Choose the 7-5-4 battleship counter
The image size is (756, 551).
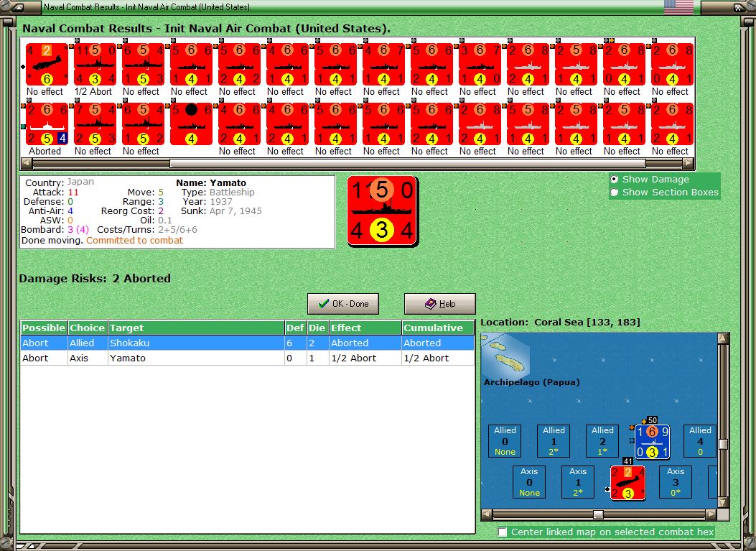click(95, 124)
